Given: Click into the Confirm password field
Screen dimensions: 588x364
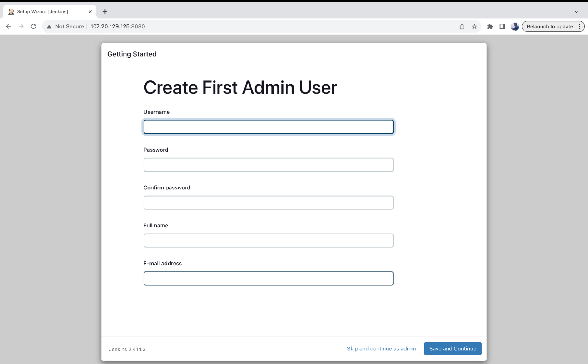Looking at the screenshot, I should 268,203.
